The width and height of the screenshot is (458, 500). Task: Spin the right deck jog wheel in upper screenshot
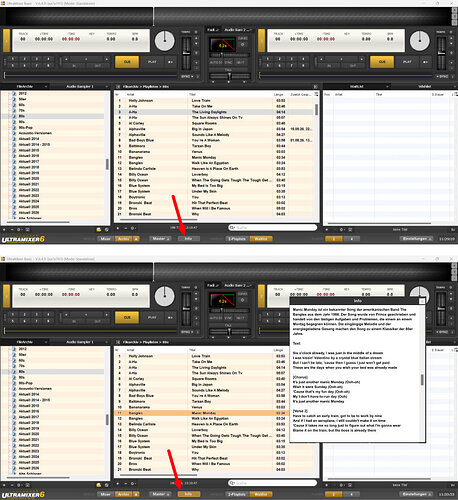click(x=420, y=41)
